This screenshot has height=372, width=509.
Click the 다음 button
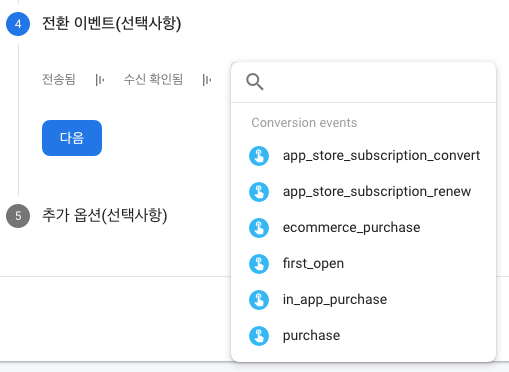(x=72, y=138)
